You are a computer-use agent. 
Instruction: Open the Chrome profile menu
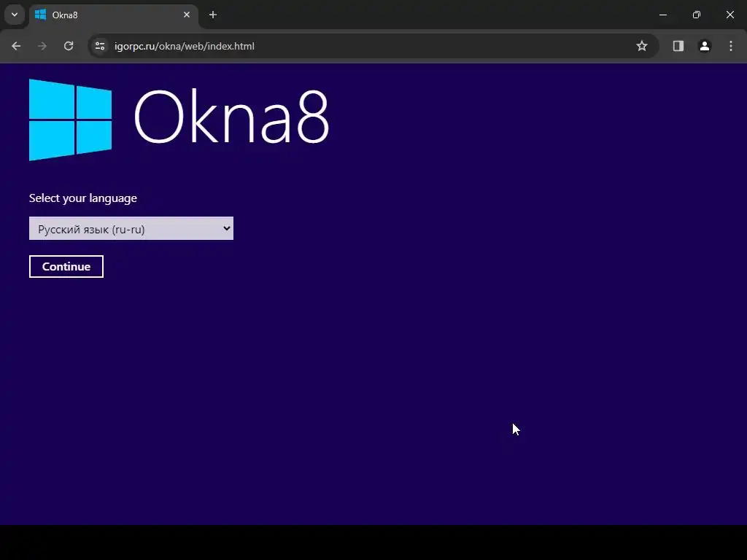click(x=705, y=46)
